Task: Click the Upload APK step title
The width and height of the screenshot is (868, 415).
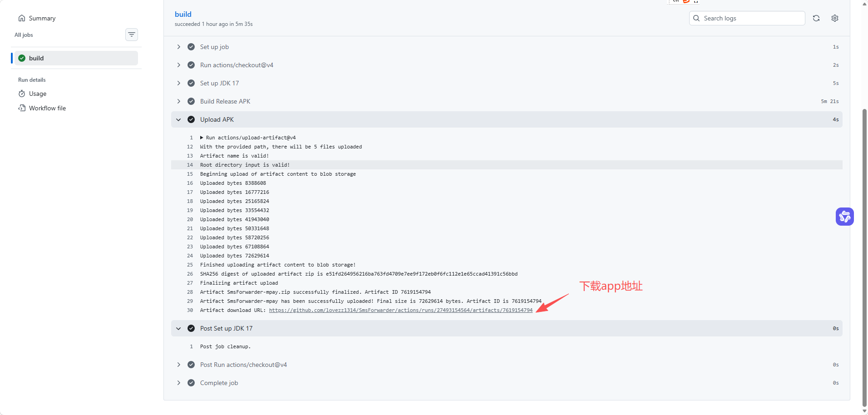Action: [x=217, y=119]
